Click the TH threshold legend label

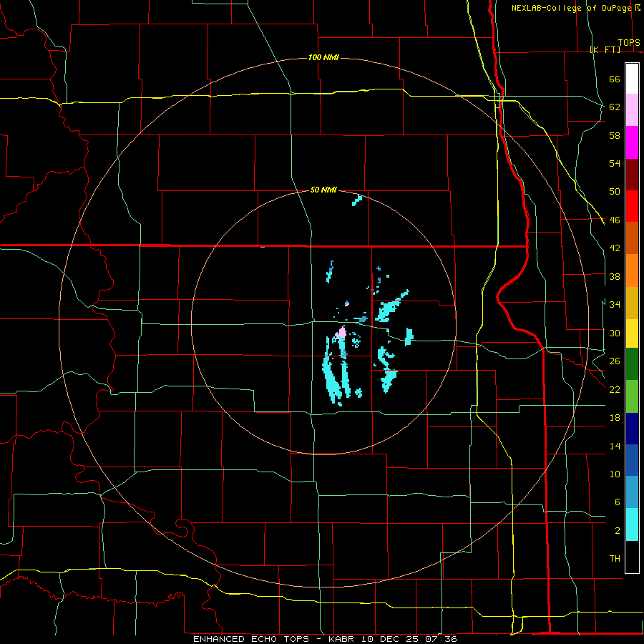coord(615,559)
